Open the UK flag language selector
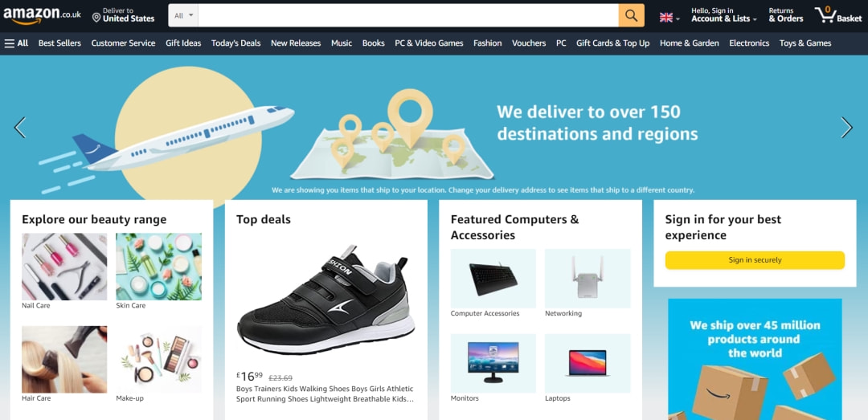This screenshot has height=420, width=868. click(x=669, y=18)
